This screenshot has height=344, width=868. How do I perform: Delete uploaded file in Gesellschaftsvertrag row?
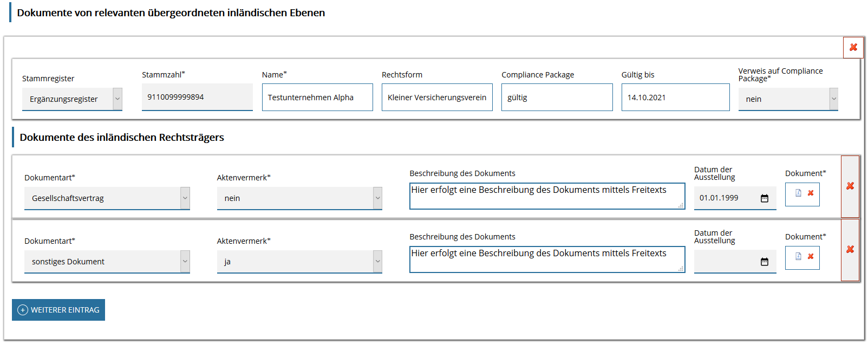[811, 193]
